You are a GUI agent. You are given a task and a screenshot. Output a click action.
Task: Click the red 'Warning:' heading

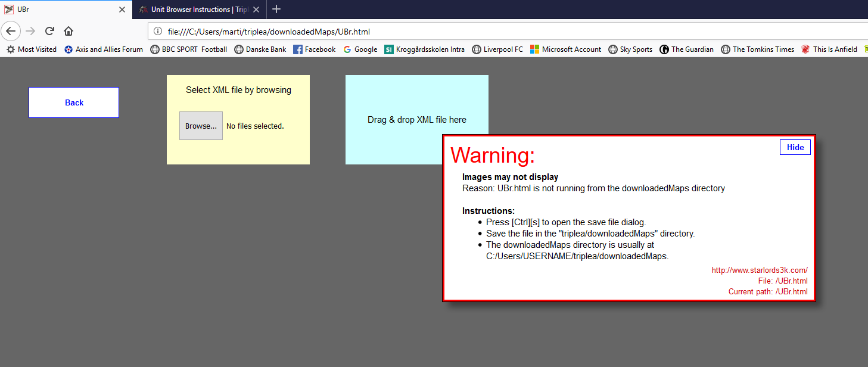click(x=493, y=155)
